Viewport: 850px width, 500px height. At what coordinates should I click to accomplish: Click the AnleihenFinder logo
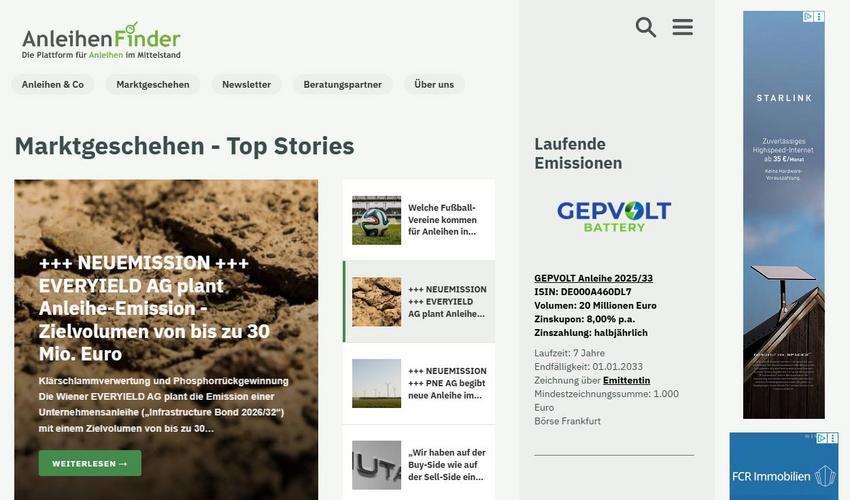pos(101,41)
